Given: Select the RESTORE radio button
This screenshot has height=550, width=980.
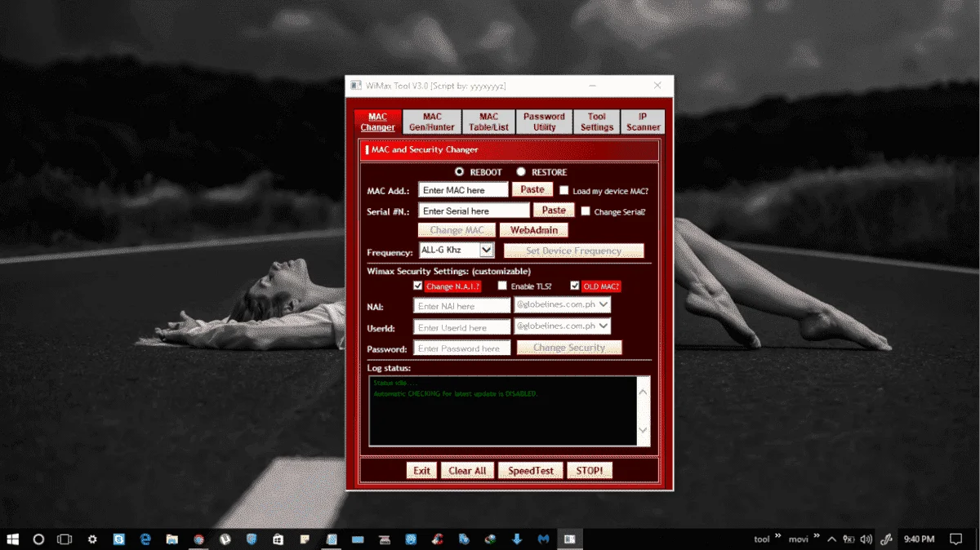Looking at the screenshot, I should [521, 172].
